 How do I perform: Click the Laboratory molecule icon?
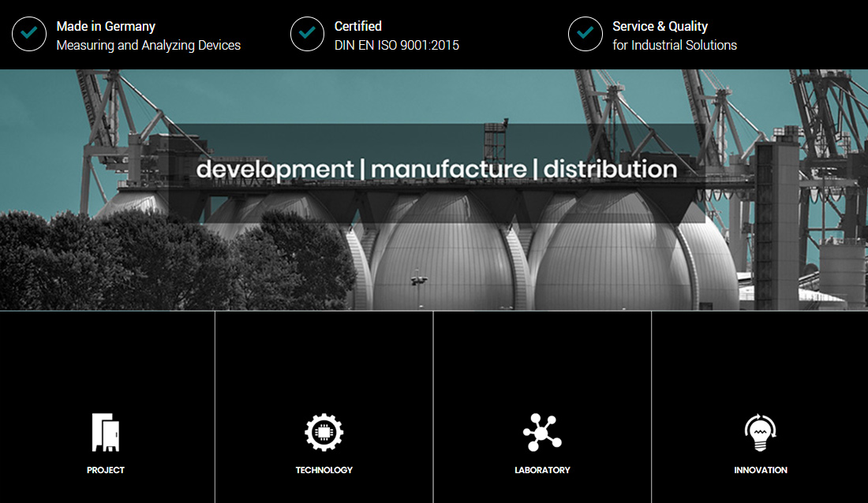coord(542,432)
